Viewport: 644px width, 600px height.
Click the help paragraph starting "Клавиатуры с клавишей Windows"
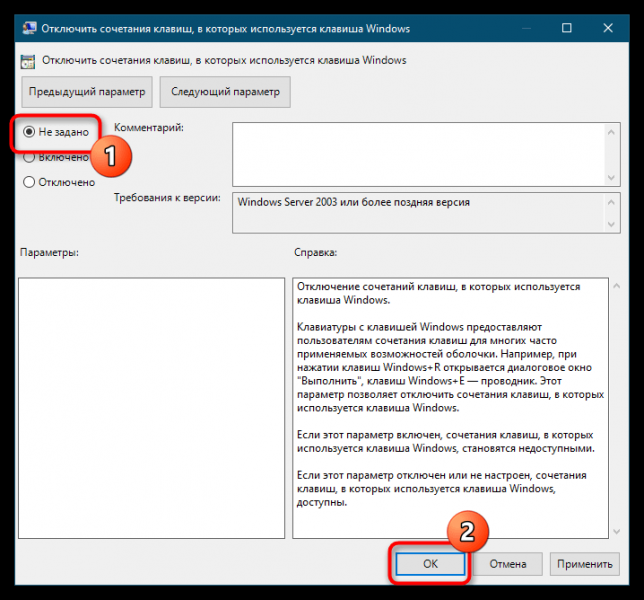click(x=450, y=367)
